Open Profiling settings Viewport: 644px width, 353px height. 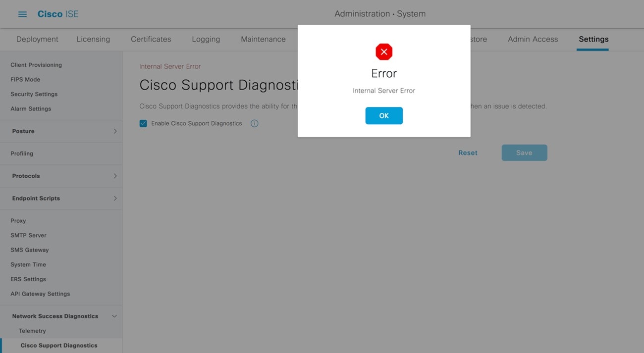(x=22, y=153)
